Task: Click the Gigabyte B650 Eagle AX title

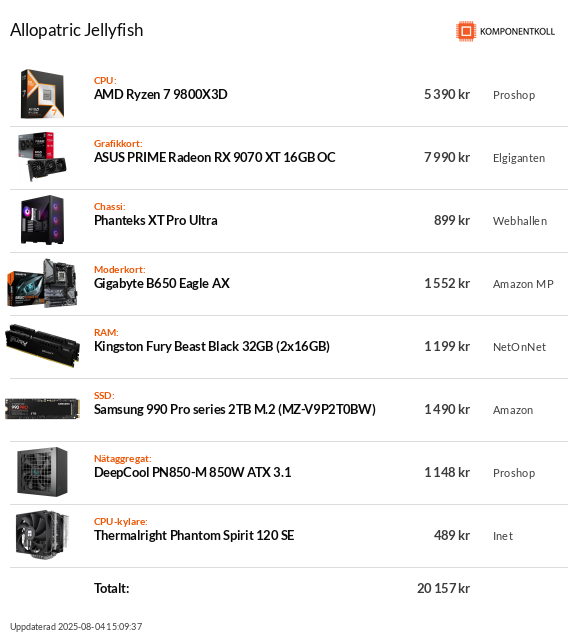Action: tap(162, 283)
